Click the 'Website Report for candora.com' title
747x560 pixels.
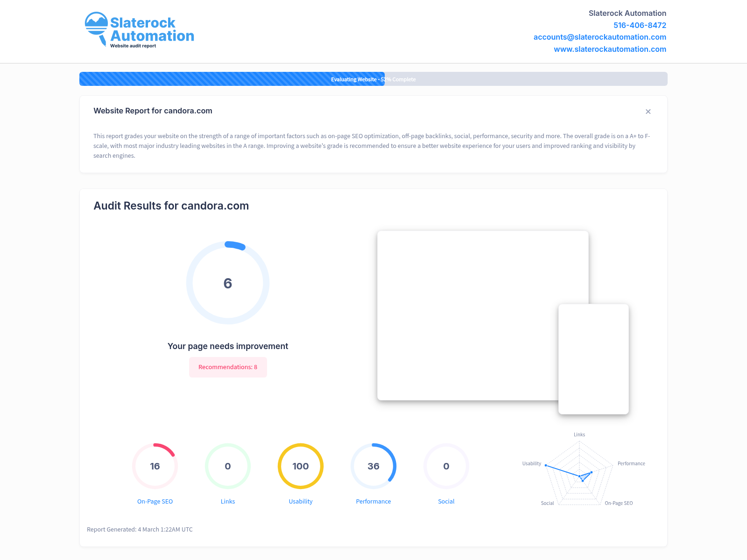pyautogui.click(x=153, y=111)
